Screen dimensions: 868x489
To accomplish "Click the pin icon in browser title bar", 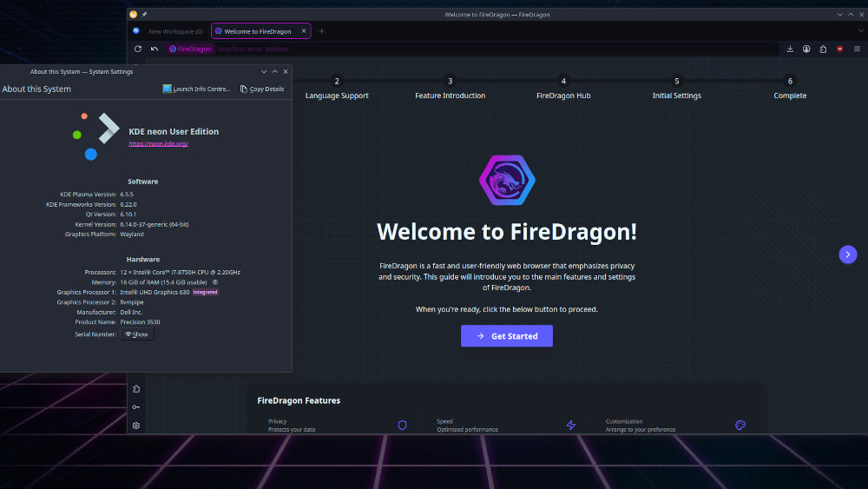I will coord(144,15).
